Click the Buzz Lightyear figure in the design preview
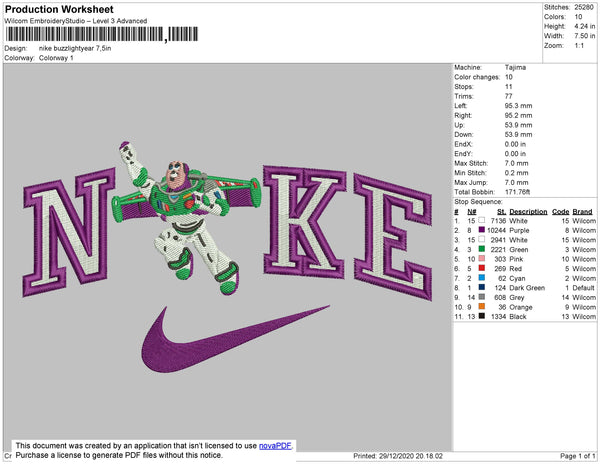 tap(186, 216)
